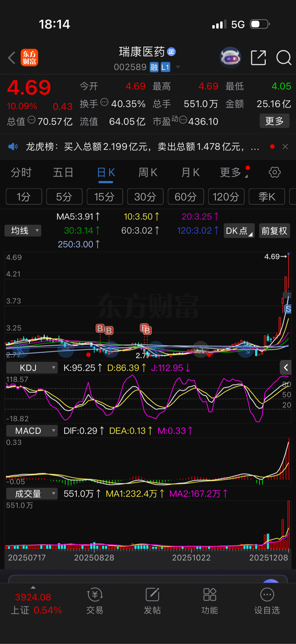Switch to 分时 chart tab

click(x=21, y=172)
